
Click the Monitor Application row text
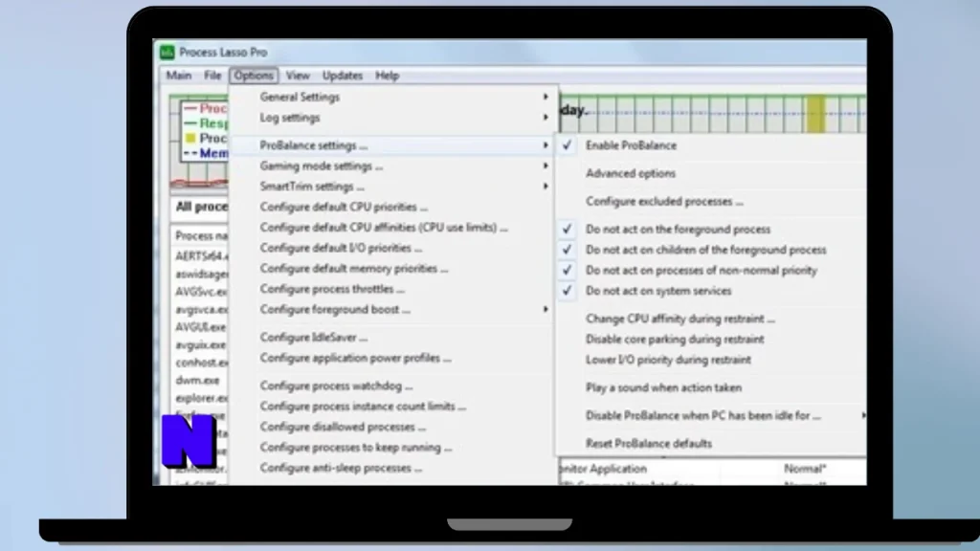tap(603, 469)
